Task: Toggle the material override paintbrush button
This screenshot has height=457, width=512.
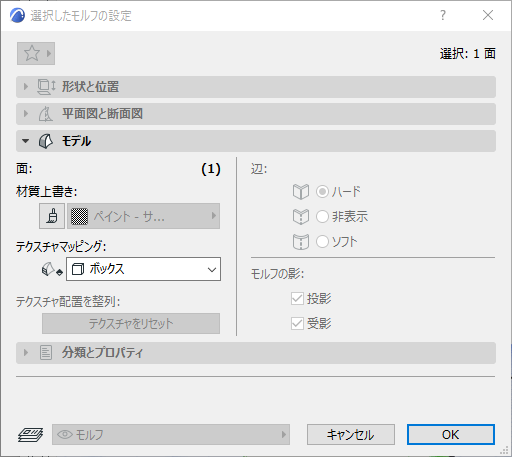Action: [52, 216]
